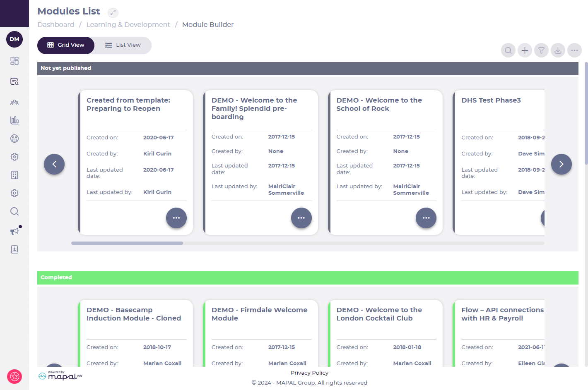
Task: Open DEMO Firmdale Welcome Module
Action: tap(259, 314)
